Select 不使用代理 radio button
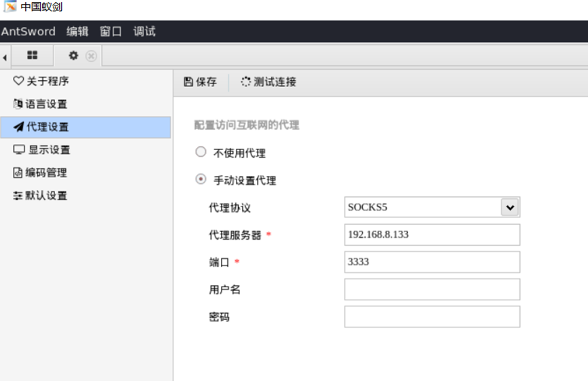This screenshot has height=381, width=588. click(201, 151)
